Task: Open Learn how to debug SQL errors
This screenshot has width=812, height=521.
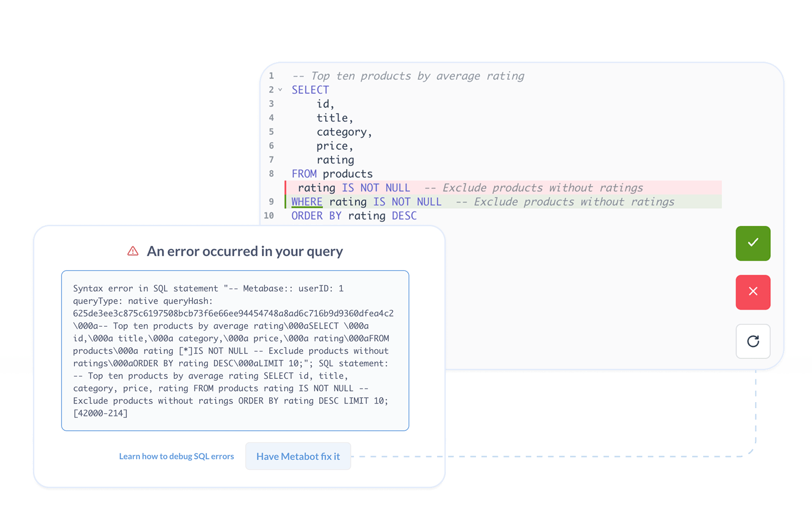Action: click(x=176, y=456)
